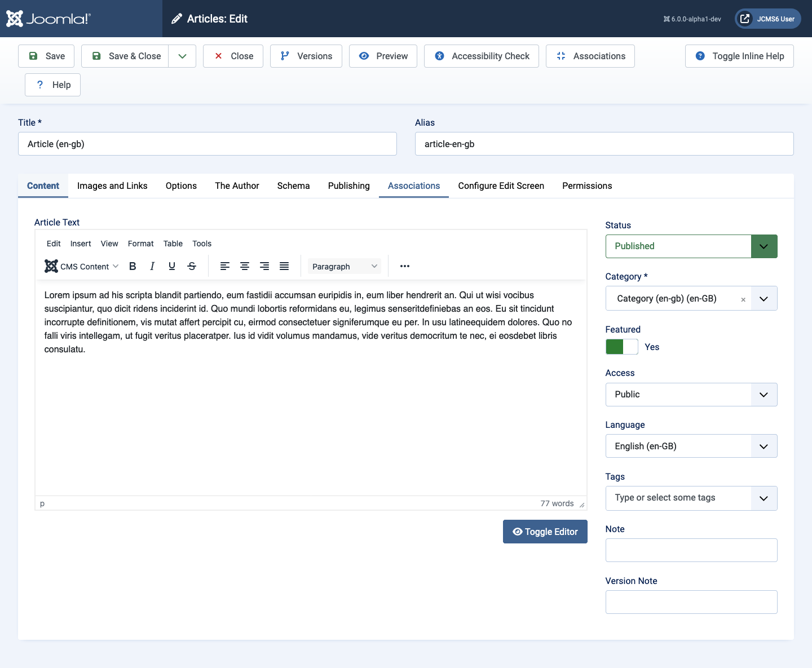Switch to the Publishing tab

pyautogui.click(x=348, y=185)
